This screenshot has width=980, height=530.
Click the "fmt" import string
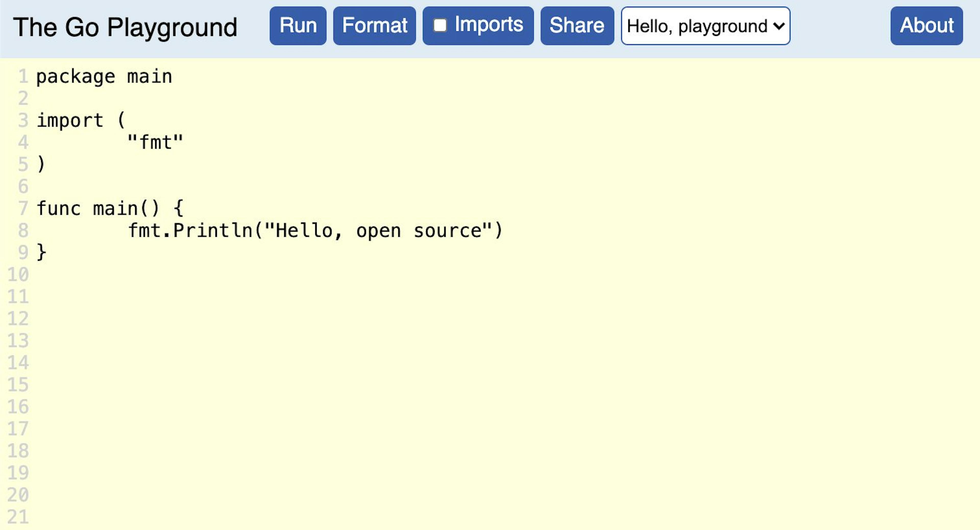(155, 143)
